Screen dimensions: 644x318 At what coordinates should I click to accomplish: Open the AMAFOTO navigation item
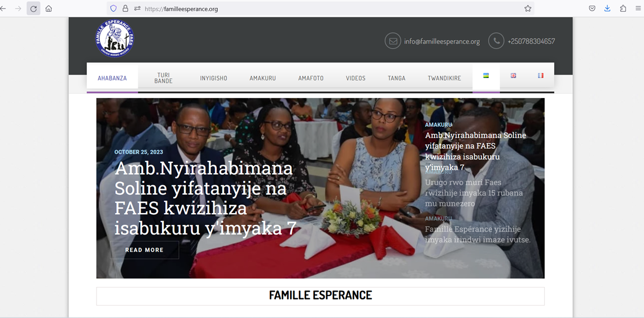tap(311, 78)
